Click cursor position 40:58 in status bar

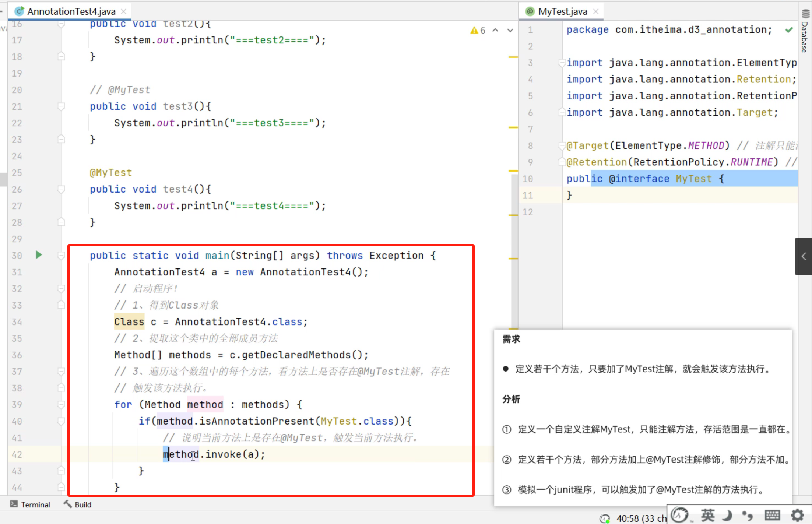(x=641, y=518)
